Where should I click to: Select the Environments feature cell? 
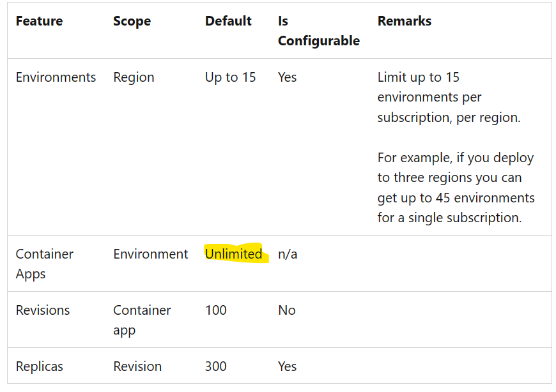pyautogui.click(x=56, y=77)
